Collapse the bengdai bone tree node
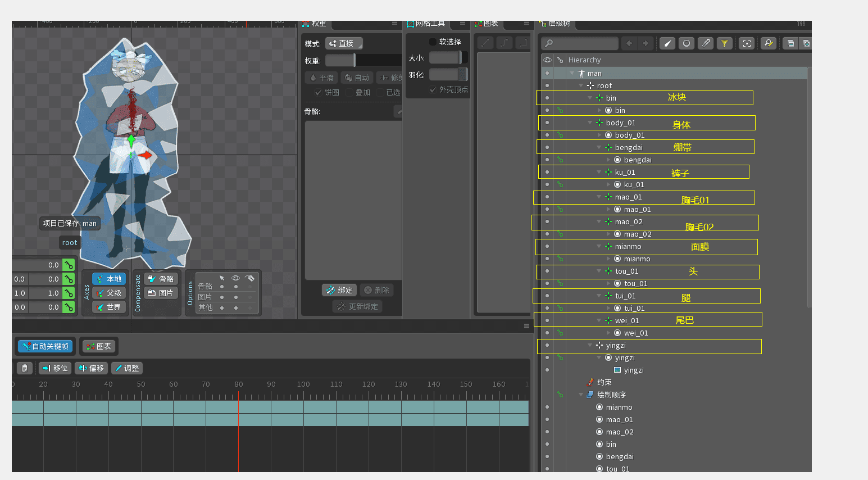The height and width of the screenshot is (480, 868). pyautogui.click(x=599, y=147)
